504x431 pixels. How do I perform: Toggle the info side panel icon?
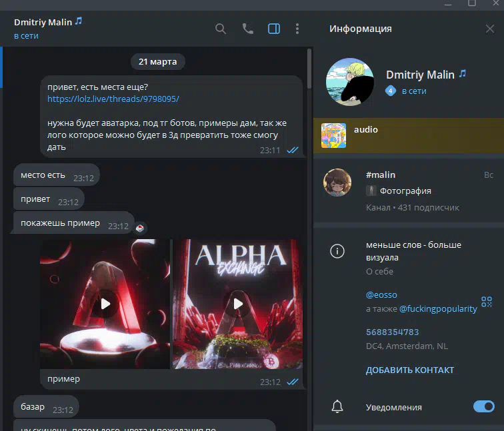point(273,29)
